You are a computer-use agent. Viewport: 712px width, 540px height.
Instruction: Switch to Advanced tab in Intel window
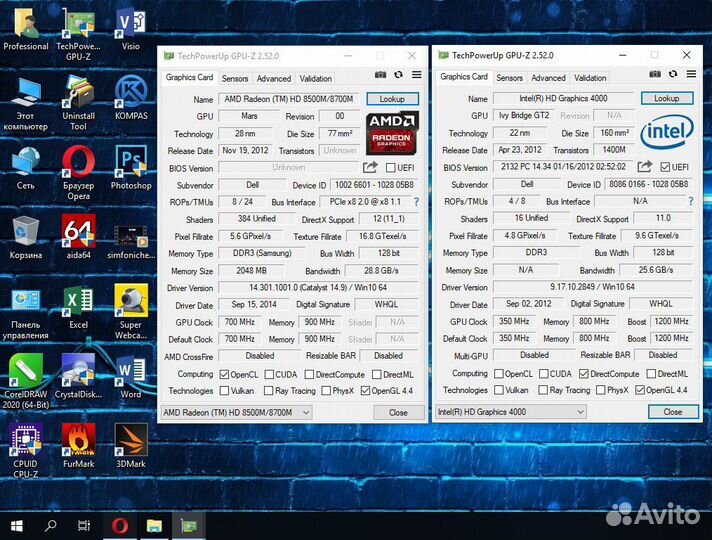pyautogui.click(x=549, y=78)
